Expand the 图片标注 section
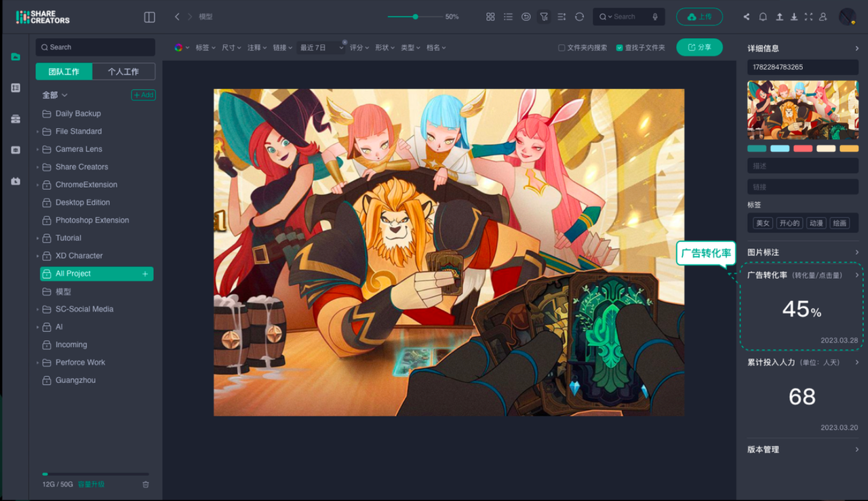The height and width of the screenshot is (501, 868). [856, 252]
